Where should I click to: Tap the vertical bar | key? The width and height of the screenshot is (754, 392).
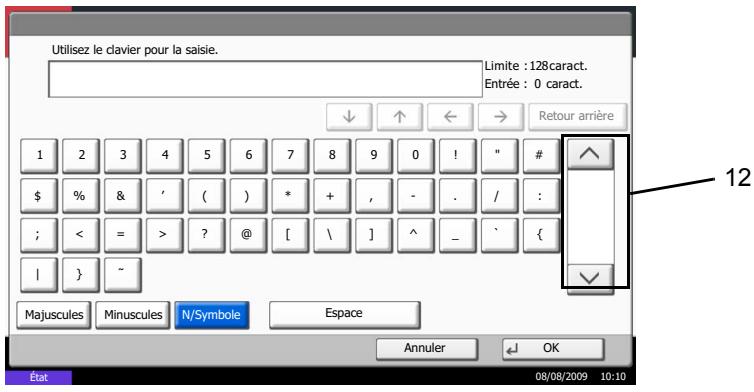click(39, 275)
